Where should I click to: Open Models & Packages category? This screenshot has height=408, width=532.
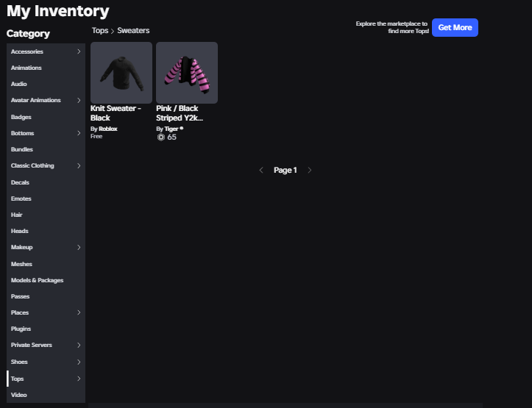click(x=46, y=280)
